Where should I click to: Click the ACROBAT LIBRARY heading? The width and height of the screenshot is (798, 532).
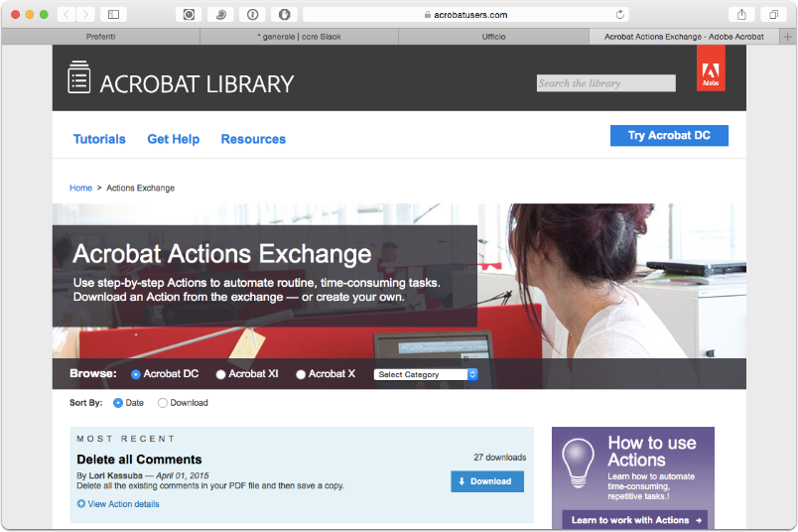[197, 84]
